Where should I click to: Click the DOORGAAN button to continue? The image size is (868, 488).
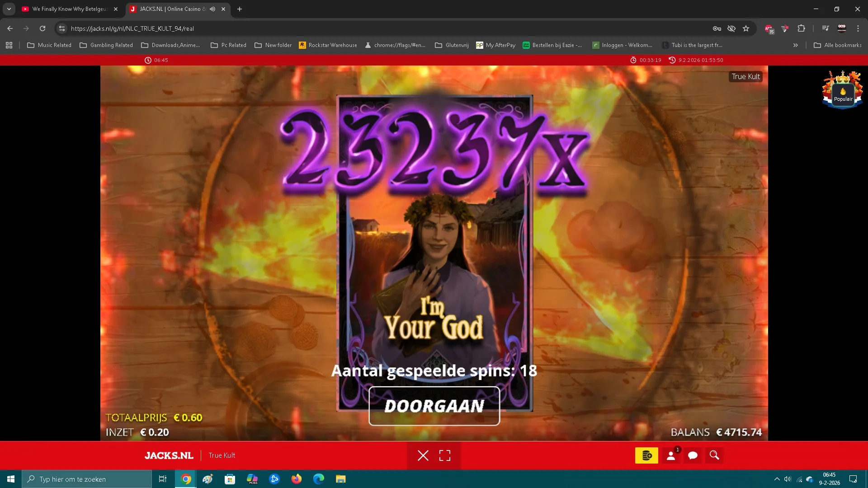[x=434, y=406]
